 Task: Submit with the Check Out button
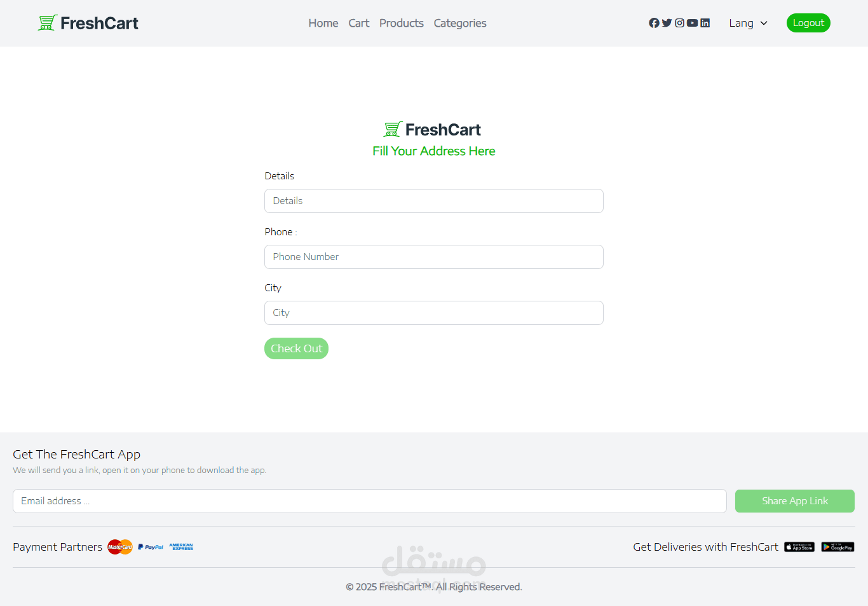tap(296, 348)
